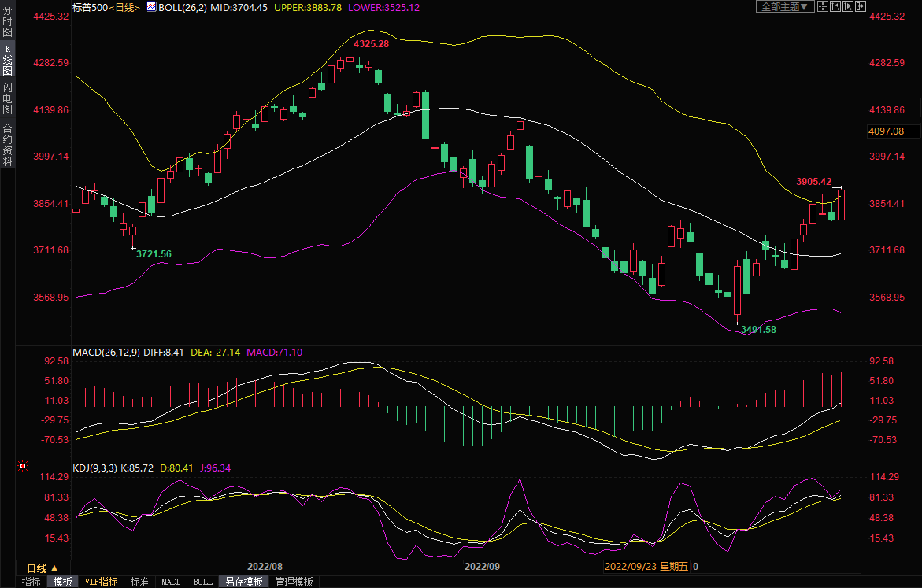This screenshot has height=588, width=922.
Task: Click the BOLL indicator chart icon
Action: (151, 6)
